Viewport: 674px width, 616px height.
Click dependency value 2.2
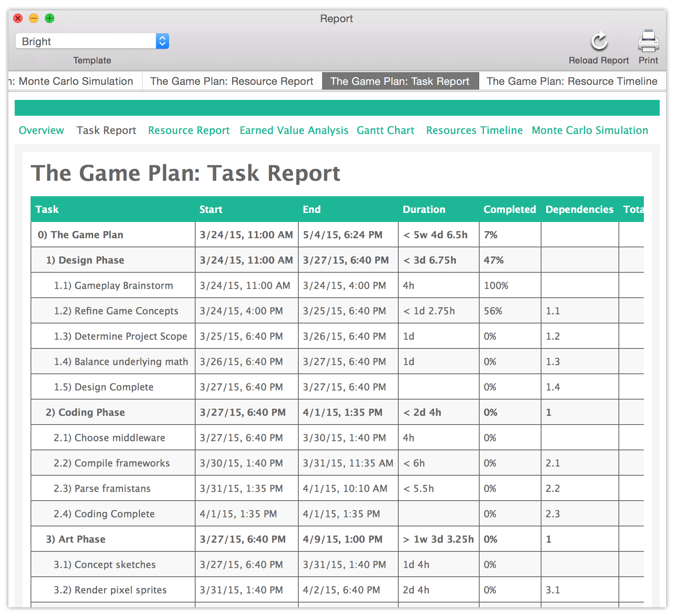click(x=553, y=488)
